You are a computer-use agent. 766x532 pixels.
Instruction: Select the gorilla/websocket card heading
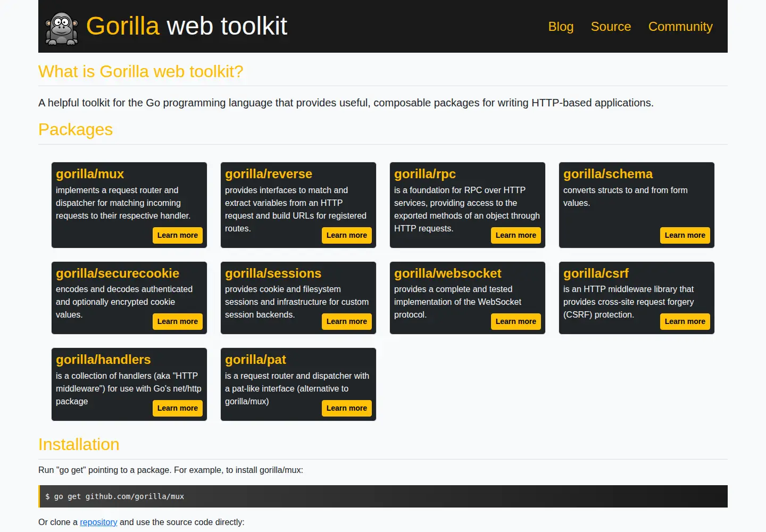(448, 273)
